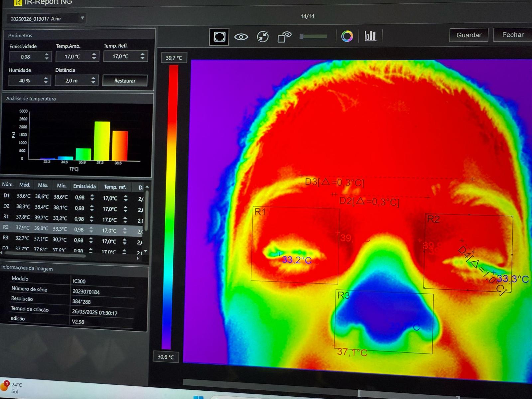Image resolution: width=532 pixels, height=399 pixels.
Task: Click the Humidade value field
Action: tap(25, 80)
